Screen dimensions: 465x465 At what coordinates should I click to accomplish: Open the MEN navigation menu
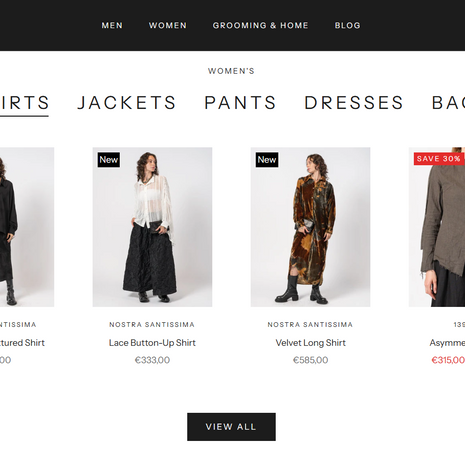click(x=112, y=25)
